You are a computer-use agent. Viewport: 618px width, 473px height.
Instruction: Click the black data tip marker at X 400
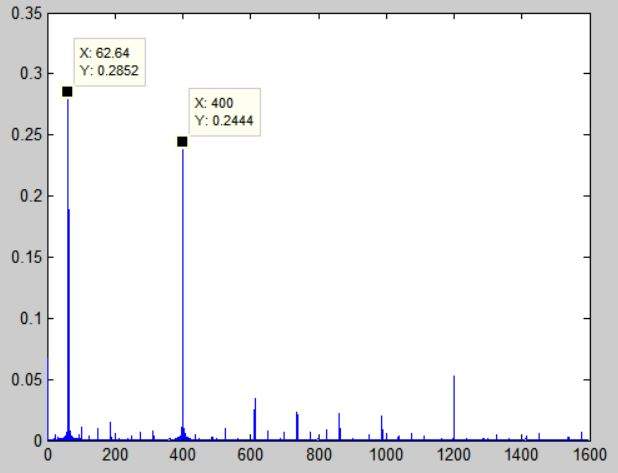point(182,142)
